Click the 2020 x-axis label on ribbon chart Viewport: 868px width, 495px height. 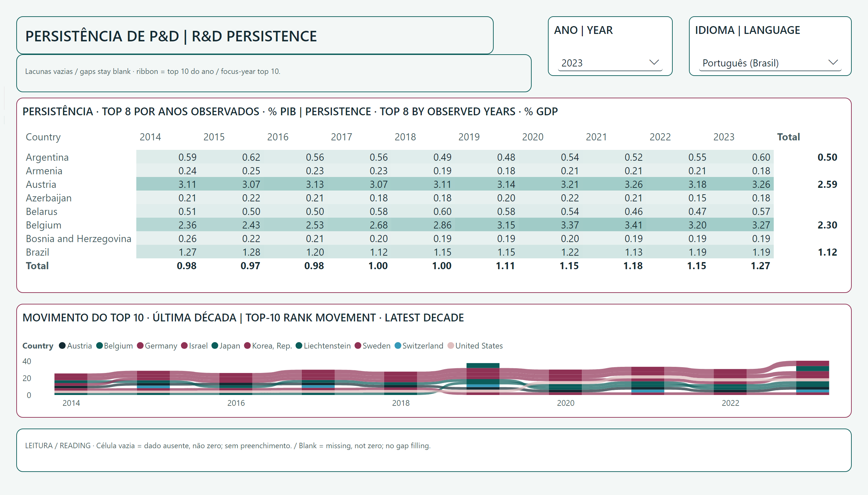pyautogui.click(x=566, y=403)
